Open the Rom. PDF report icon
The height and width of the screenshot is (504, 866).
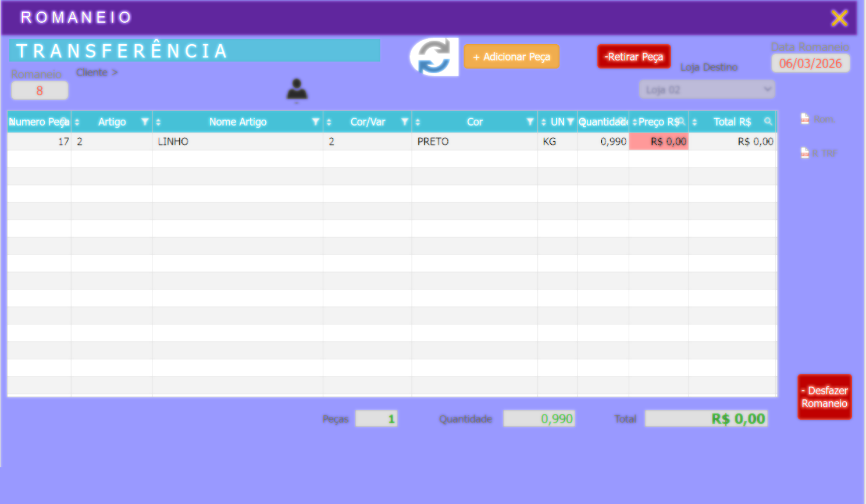click(x=805, y=119)
